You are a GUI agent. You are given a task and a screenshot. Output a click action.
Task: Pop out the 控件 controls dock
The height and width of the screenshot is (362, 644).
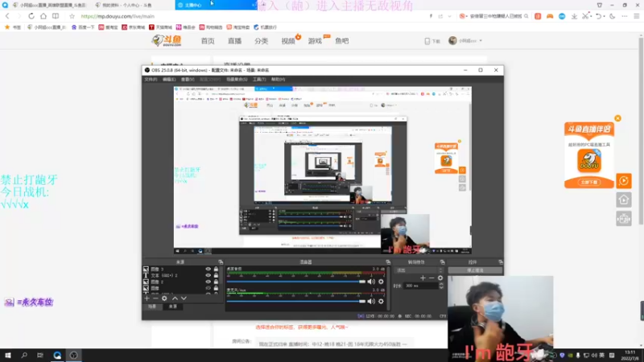tap(500, 262)
